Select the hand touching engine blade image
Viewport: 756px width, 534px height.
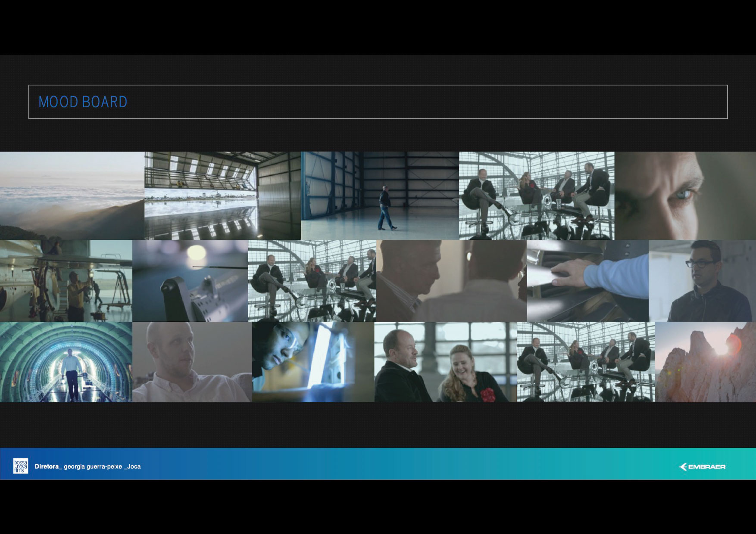587,281
